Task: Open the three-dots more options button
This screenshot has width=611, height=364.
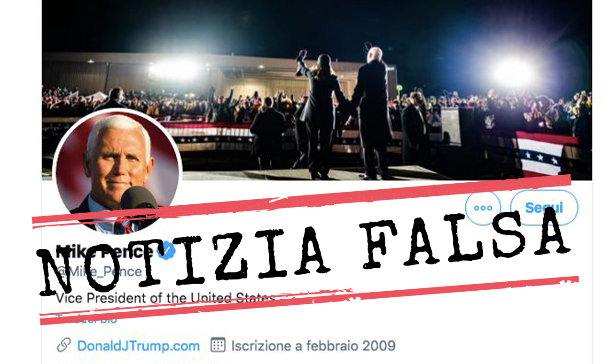Action: click(x=483, y=208)
